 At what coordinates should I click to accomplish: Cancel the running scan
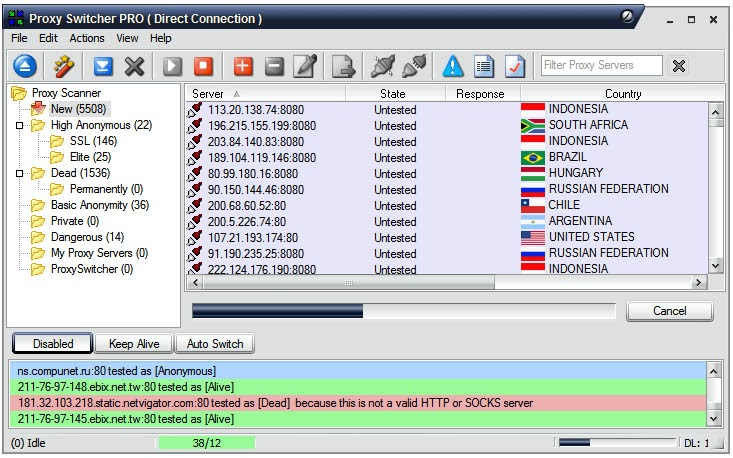[669, 311]
